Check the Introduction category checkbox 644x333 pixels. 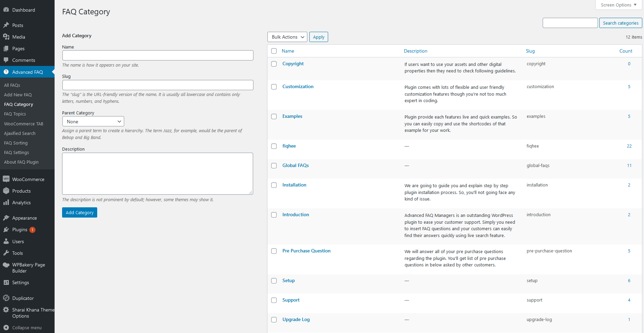click(x=274, y=215)
